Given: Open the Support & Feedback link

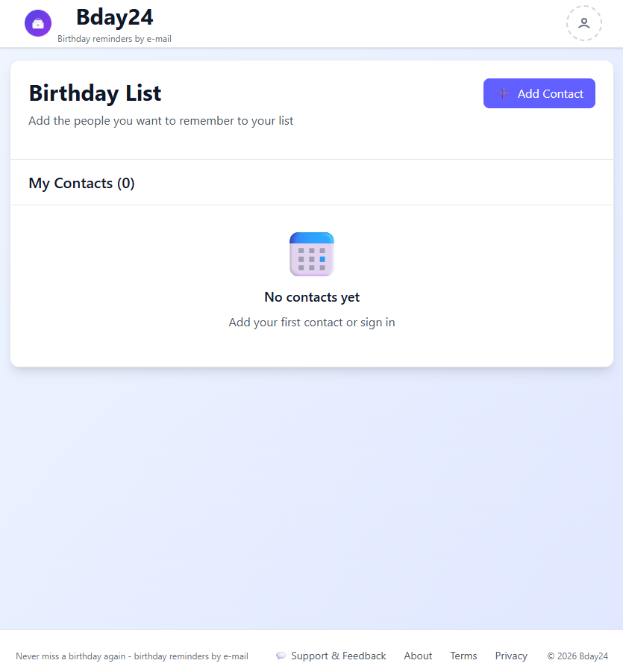Looking at the screenshot, I should (339, 656).
